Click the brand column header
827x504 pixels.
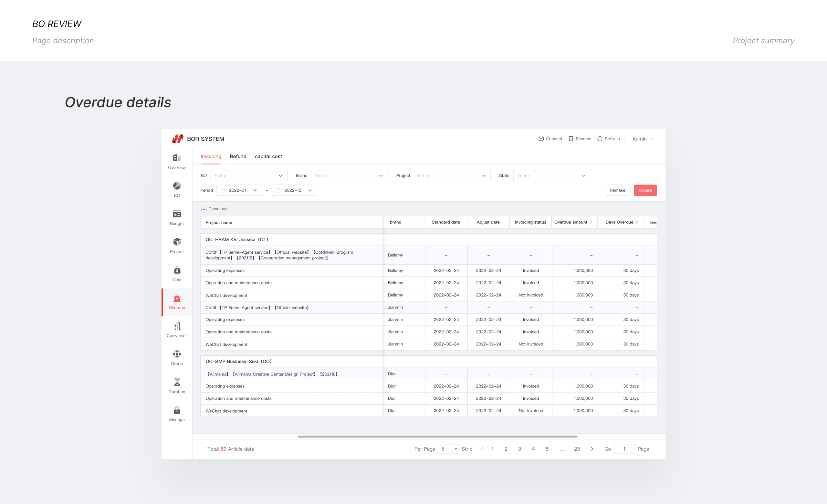(x=404, y=222)
